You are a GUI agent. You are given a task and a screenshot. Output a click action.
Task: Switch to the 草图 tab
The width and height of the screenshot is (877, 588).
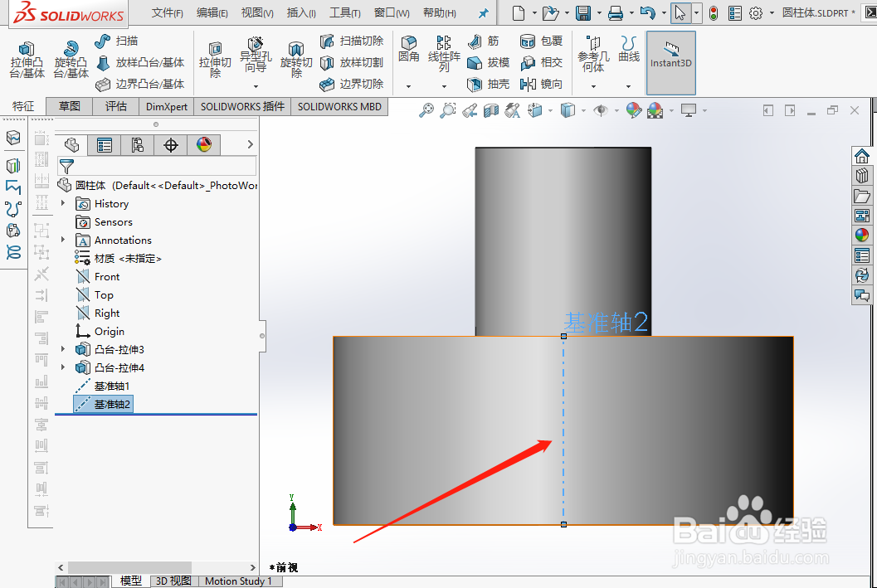click(70, 106)
